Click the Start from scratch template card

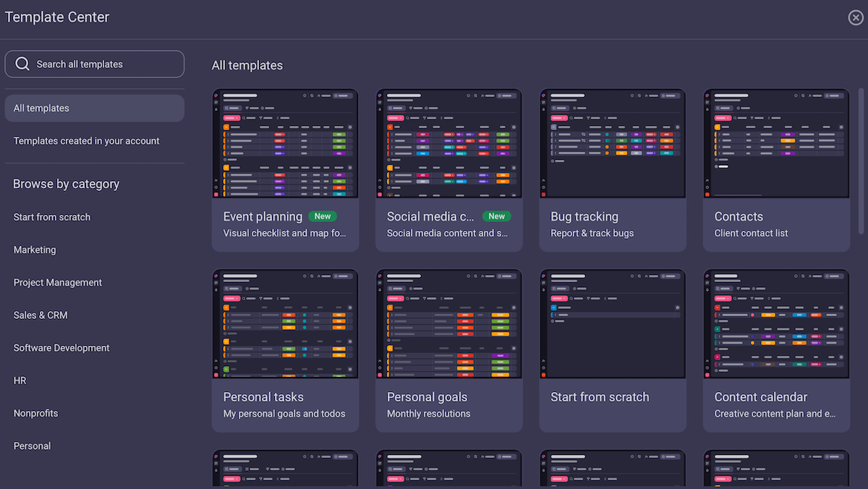(x=613, y=351)
